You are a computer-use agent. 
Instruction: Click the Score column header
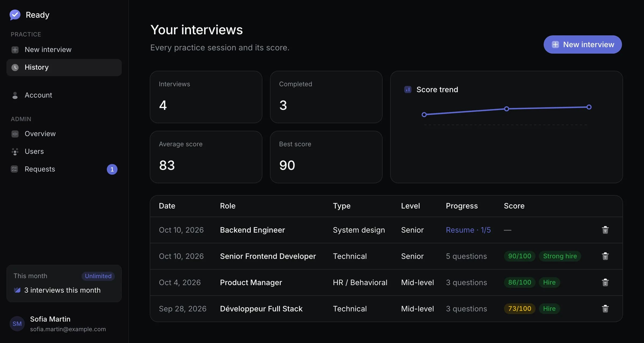[x=514, y=206]
